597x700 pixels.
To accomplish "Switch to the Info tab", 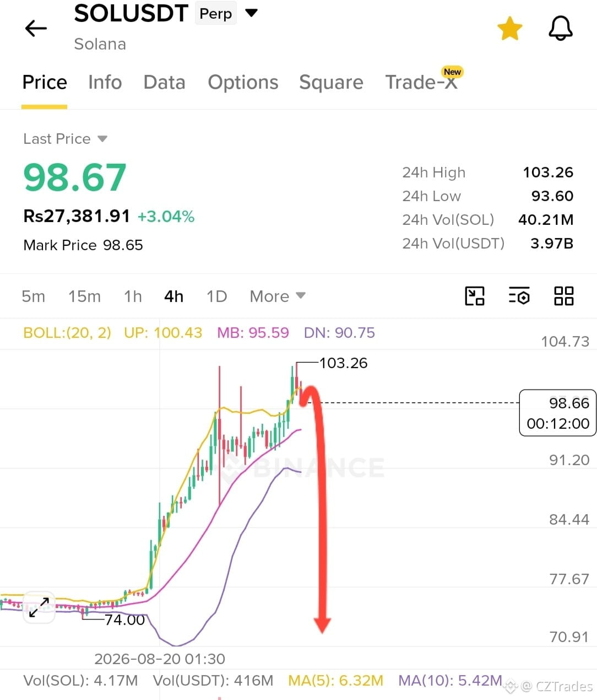I will pyautogui.click(x=105, y=82).
